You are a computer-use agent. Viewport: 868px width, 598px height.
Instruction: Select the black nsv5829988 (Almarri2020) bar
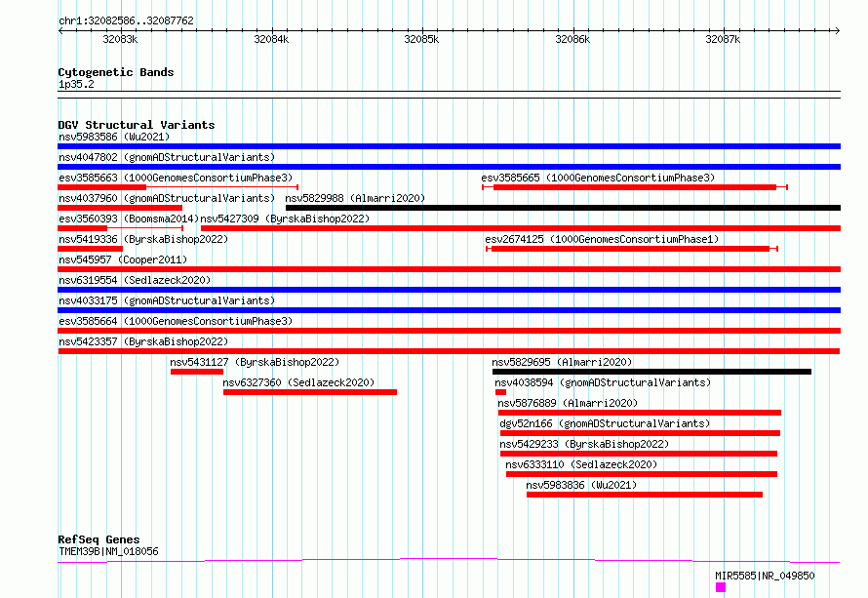pos(563,208)
